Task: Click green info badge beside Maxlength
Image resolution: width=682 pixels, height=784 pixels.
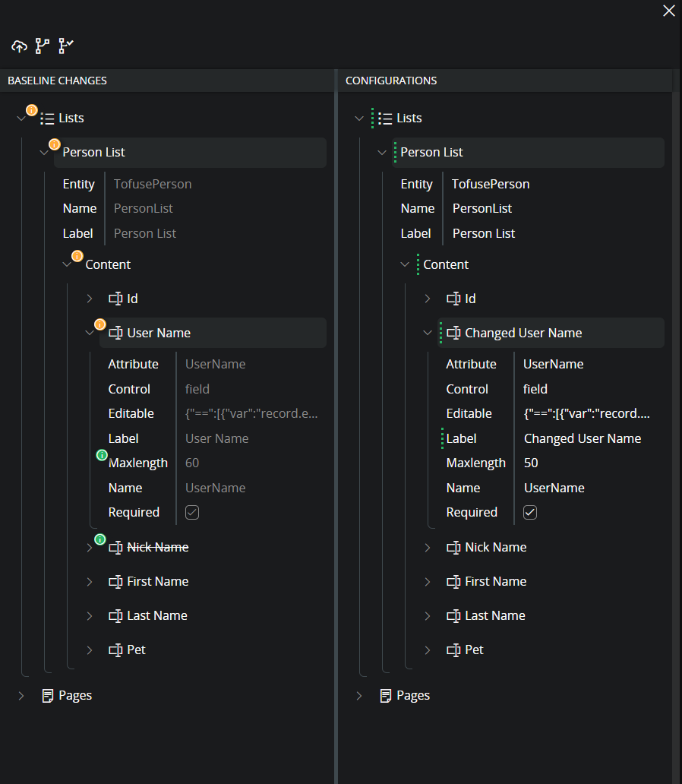Action: coord(102,455)
